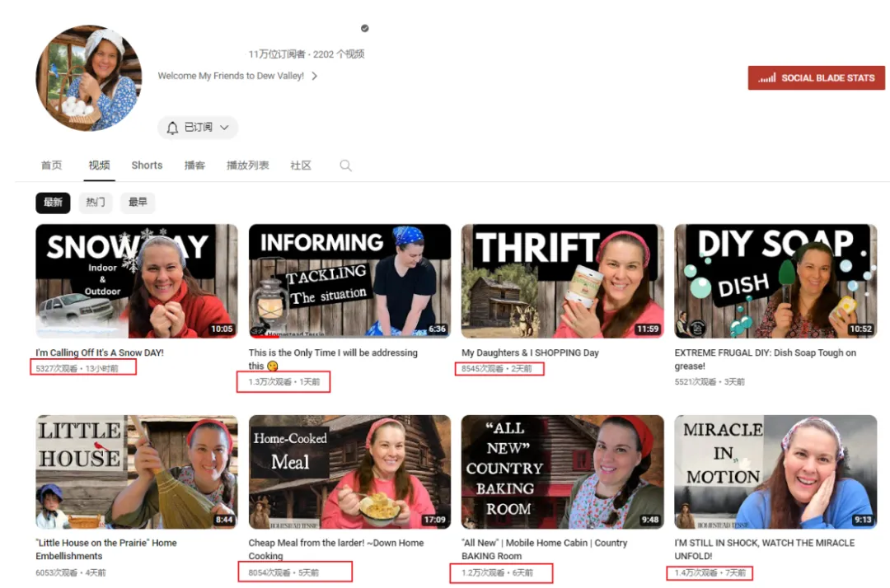Screen dimensions: 890x588
Task: Switch to the 社区 tab
Action: tap(301, 166)
